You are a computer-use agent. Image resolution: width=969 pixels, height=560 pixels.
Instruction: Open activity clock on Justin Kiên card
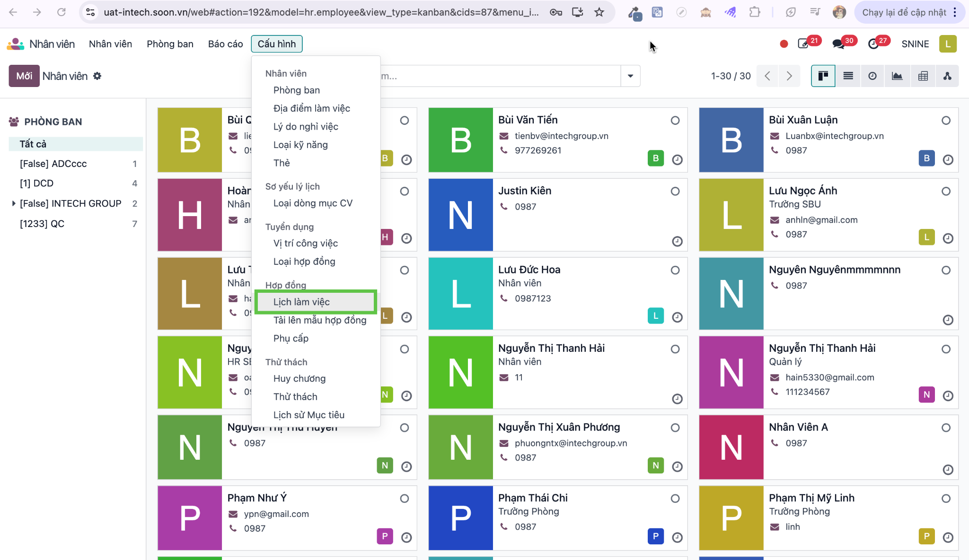point(677,242)
